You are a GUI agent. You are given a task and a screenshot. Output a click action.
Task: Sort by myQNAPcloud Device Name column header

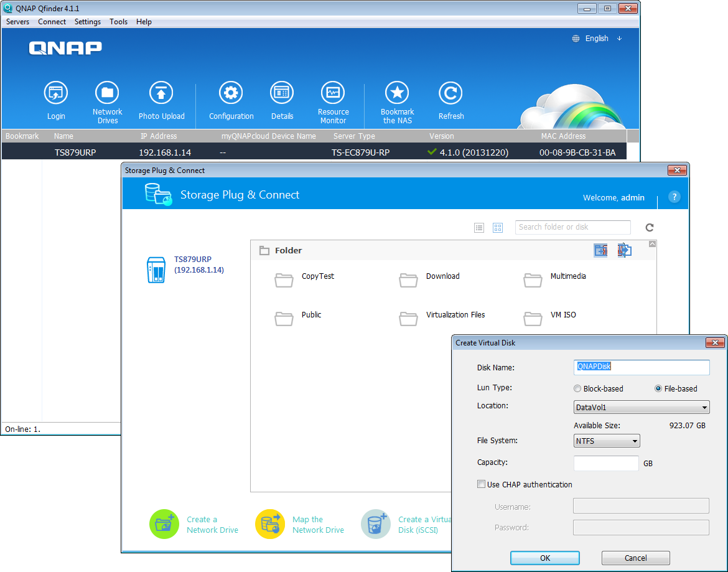click(268, 136)
